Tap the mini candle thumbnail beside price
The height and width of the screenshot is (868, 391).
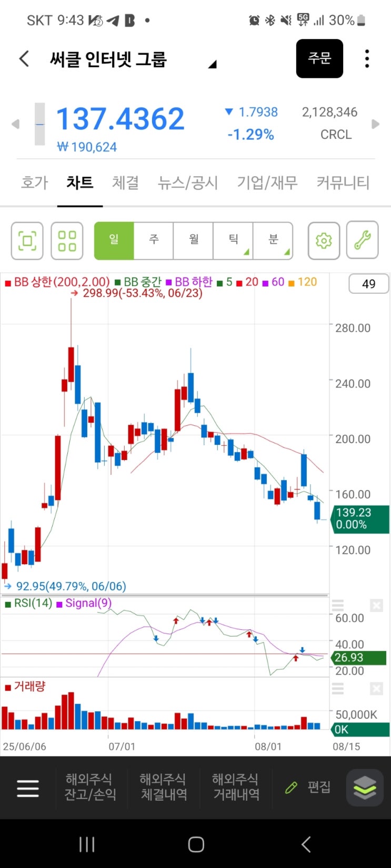(x=40, y=124)
